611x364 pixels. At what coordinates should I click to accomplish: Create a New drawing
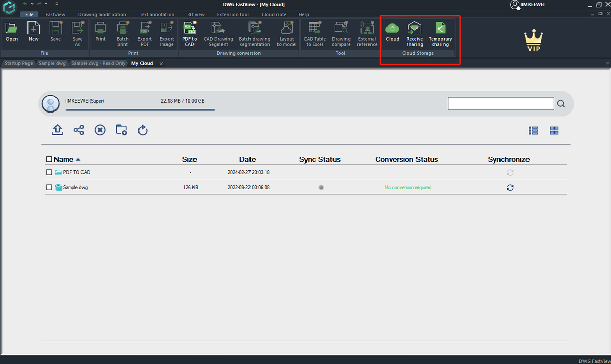pyautogui.click(x=34, y=32)
